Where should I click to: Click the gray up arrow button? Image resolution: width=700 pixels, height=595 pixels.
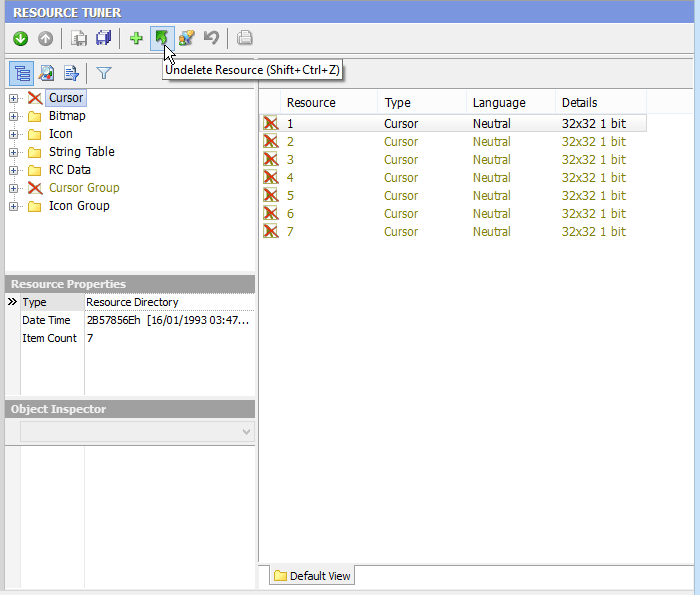pyautogui.click(x=45, y=38)
